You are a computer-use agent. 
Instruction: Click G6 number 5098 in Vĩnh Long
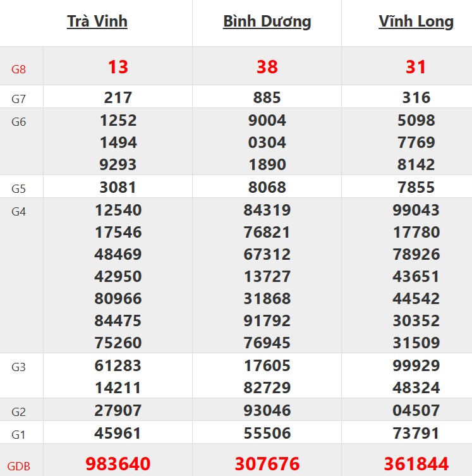pyautogui.click(x=416, y=120)
